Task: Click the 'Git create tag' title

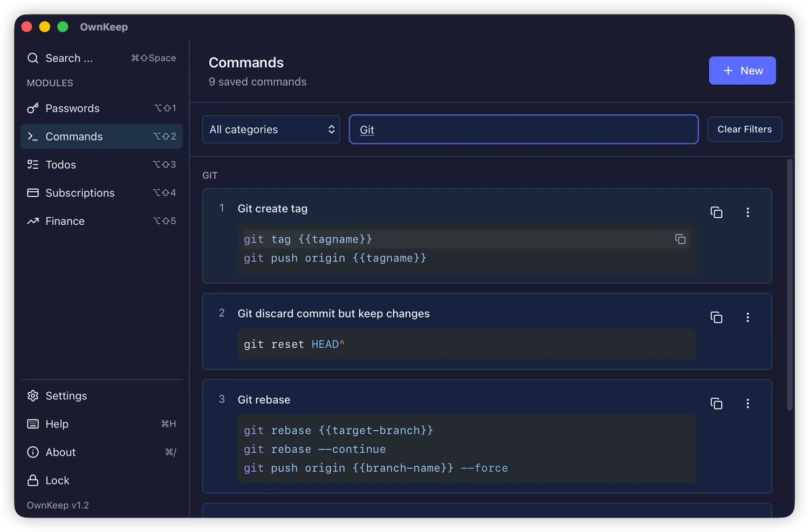Action: pos(272,209)
